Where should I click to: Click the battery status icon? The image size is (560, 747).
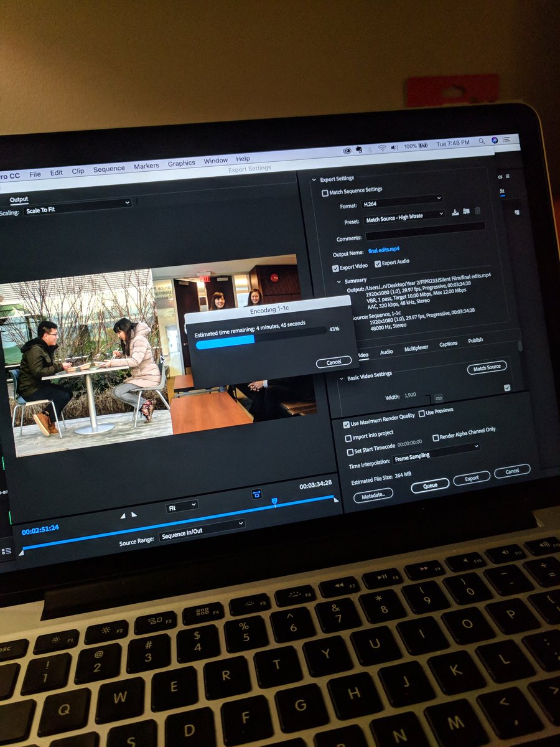point(424,145)
